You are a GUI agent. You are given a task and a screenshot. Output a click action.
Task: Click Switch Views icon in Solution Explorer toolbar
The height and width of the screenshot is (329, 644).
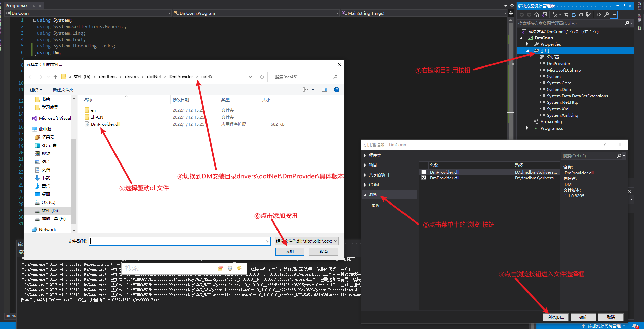(544, 15)
